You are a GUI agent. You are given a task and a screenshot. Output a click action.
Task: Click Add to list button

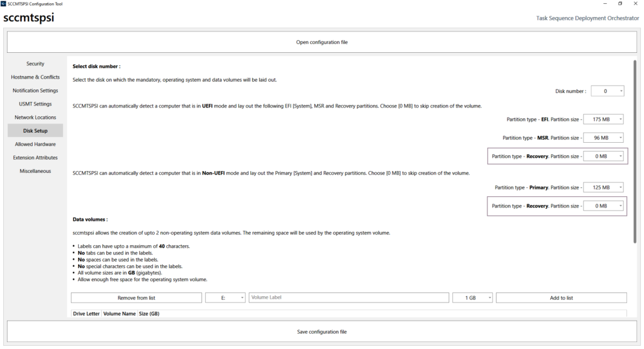[561, 298]
